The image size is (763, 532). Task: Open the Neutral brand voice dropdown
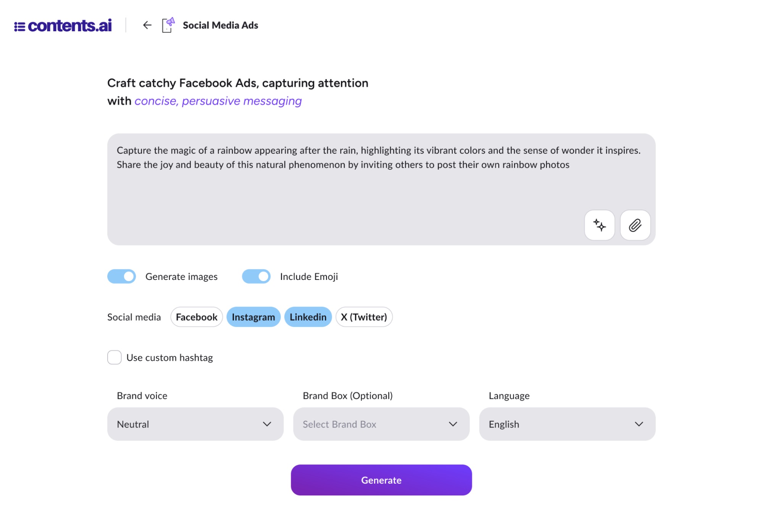pos(195,424)
